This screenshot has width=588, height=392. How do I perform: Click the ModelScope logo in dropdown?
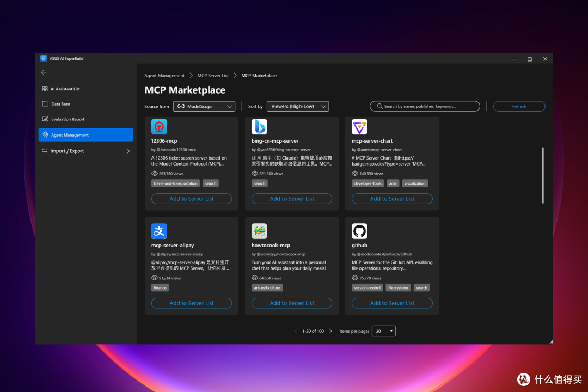click(x=181, y=106)
